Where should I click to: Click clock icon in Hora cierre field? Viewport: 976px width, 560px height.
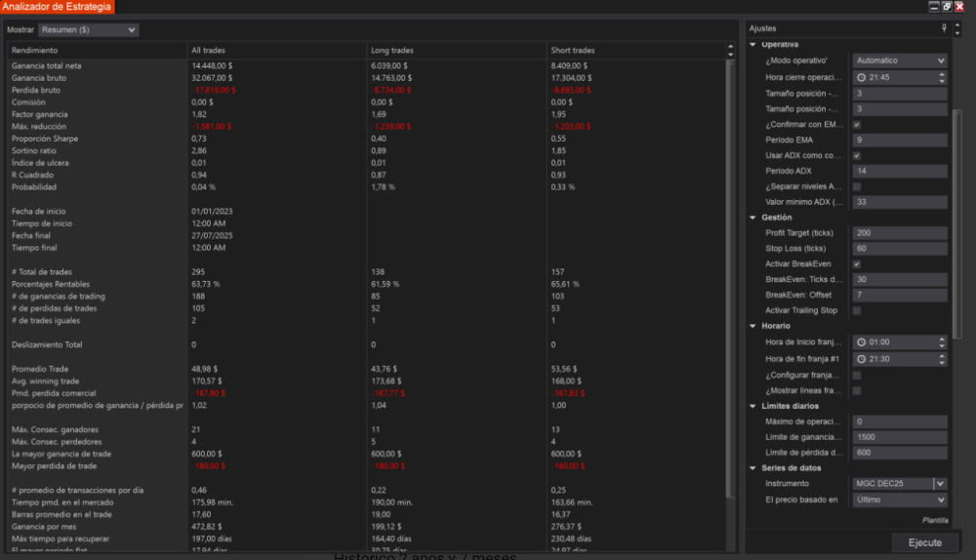[861, 77]
